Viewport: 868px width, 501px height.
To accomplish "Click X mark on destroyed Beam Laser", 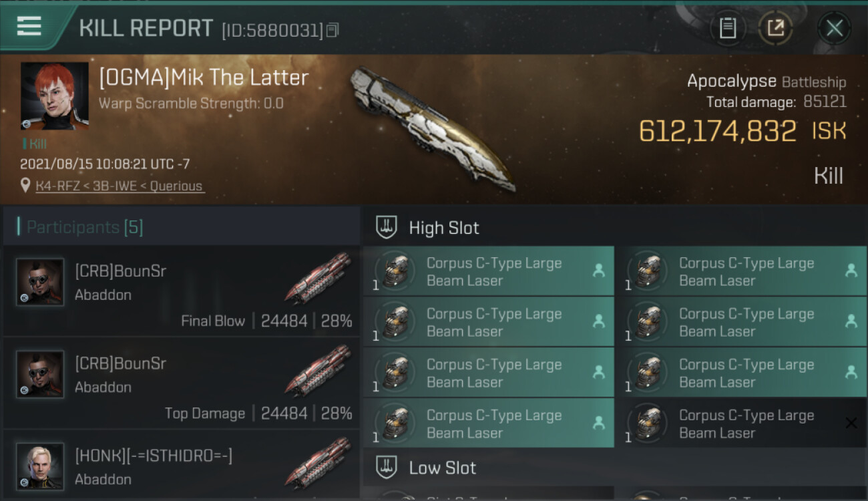I will pos(851,423).
